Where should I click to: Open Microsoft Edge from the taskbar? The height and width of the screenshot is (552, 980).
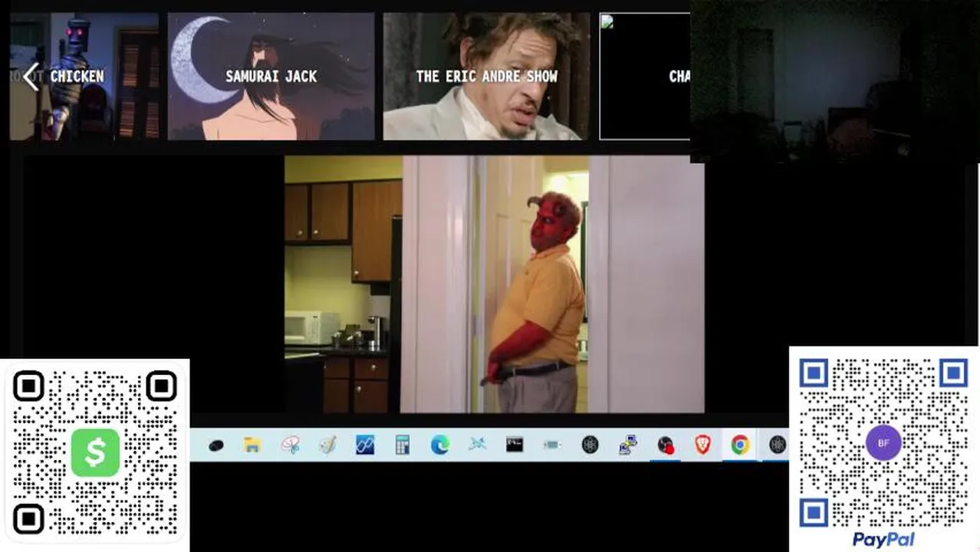[x=440, y=445]
